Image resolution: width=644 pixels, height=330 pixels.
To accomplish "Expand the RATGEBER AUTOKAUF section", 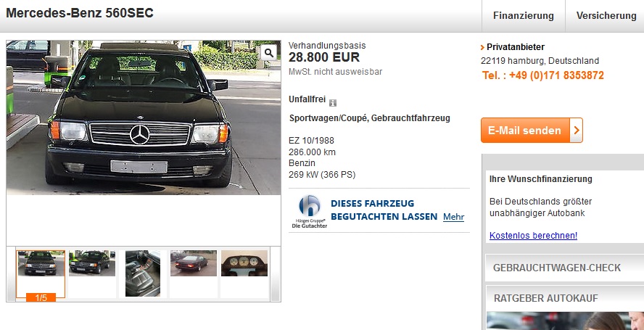I will (x=565, y=298).
